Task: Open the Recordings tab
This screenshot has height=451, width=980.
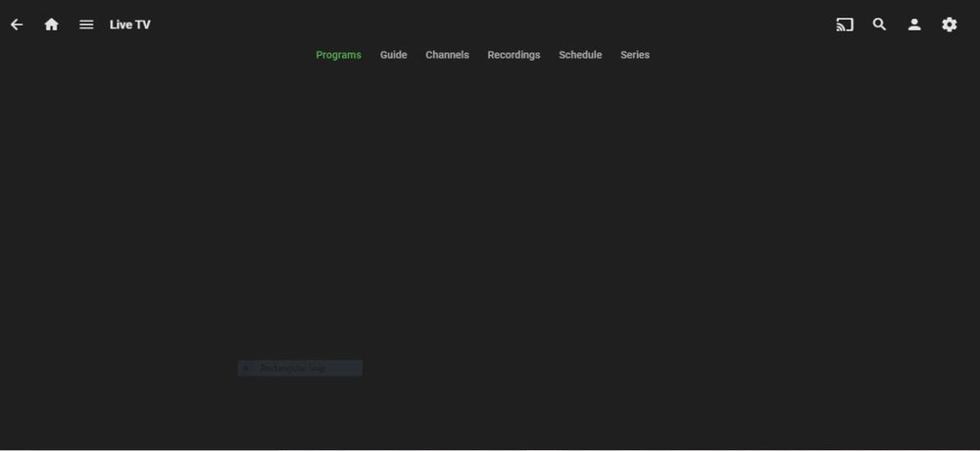Action: point(514,55)
